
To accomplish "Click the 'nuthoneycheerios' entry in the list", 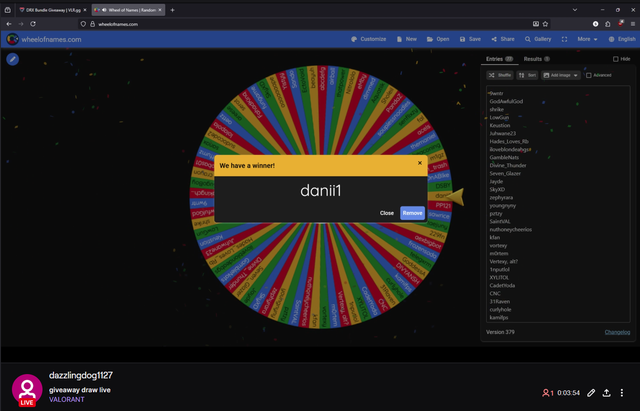I will click(x=511, y=229).
